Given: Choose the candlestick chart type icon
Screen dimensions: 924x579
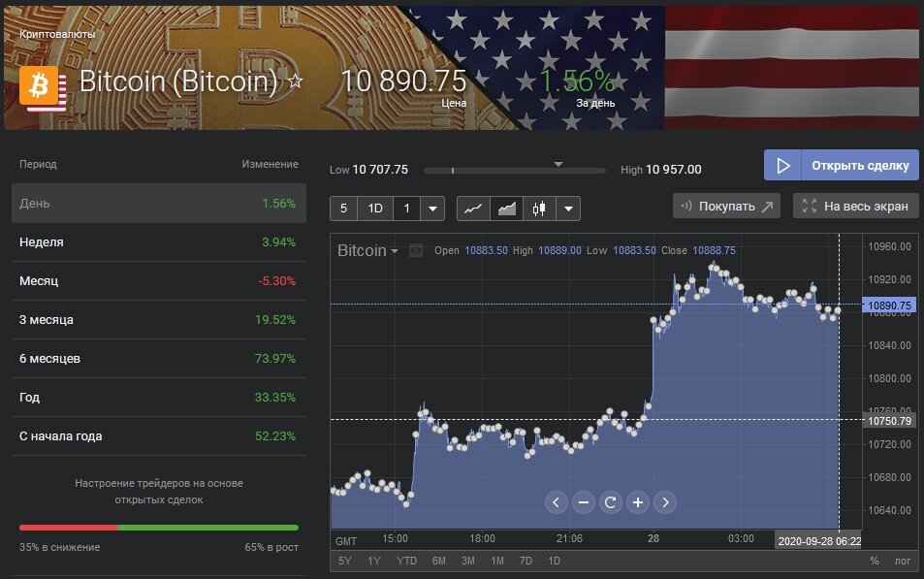Looking at the screenshot, I should pyautogui.click(x=539, y=208).
